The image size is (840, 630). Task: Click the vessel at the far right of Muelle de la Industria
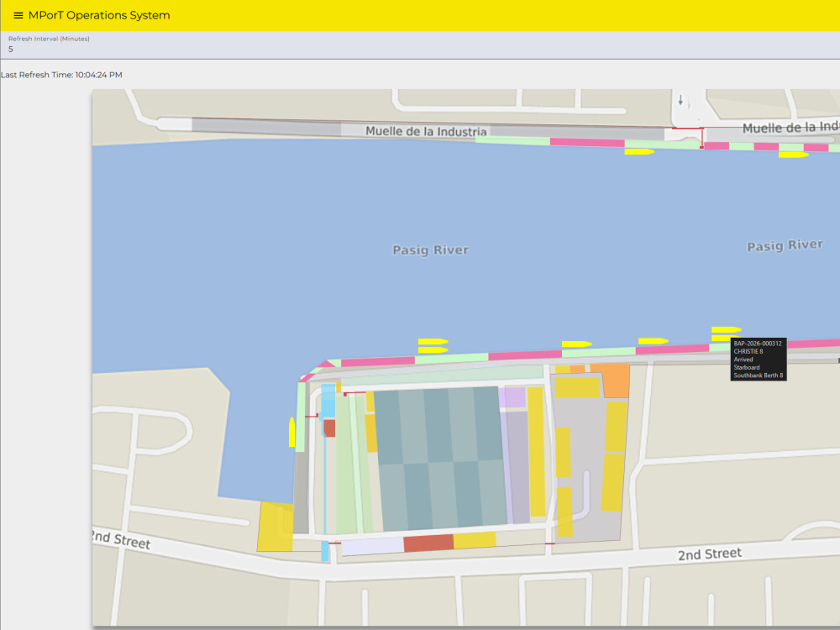pos(794,155)
